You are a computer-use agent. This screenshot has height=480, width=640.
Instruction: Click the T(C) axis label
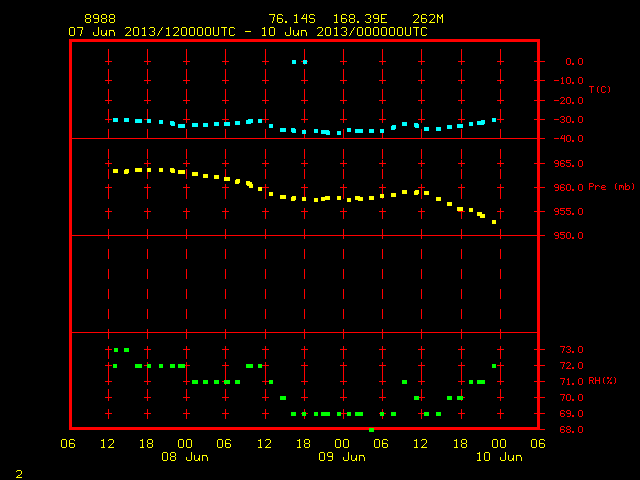coord(600,89)
